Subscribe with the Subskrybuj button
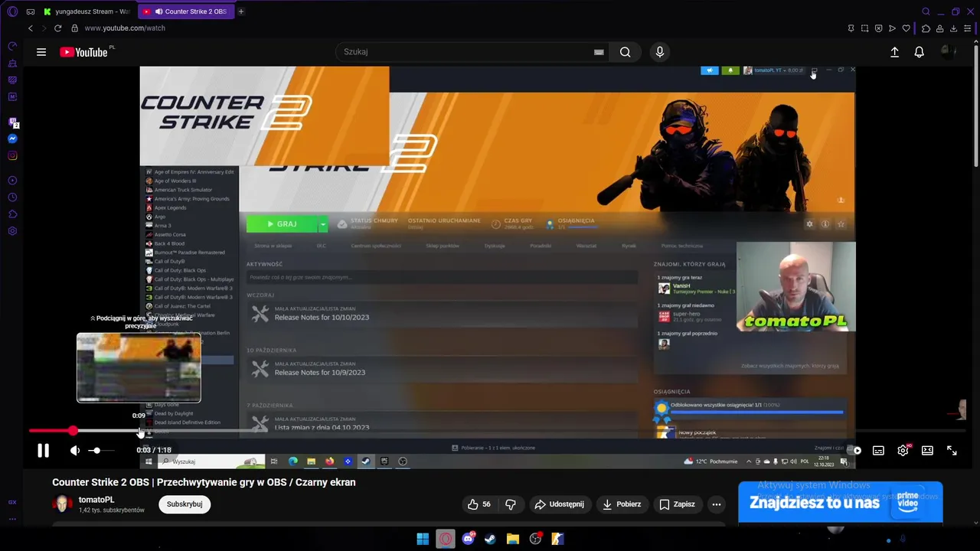Screen dimensions: 980x551 point(185,504)
